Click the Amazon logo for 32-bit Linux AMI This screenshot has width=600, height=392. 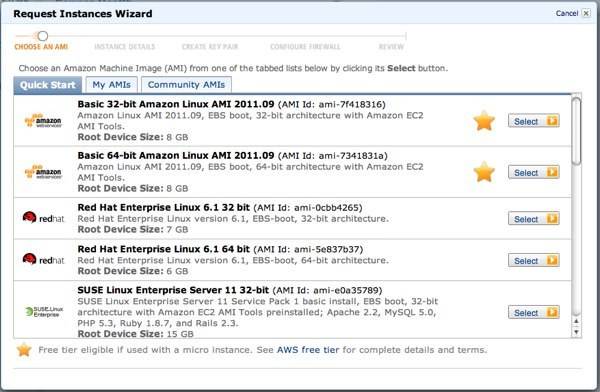point(43,121)
